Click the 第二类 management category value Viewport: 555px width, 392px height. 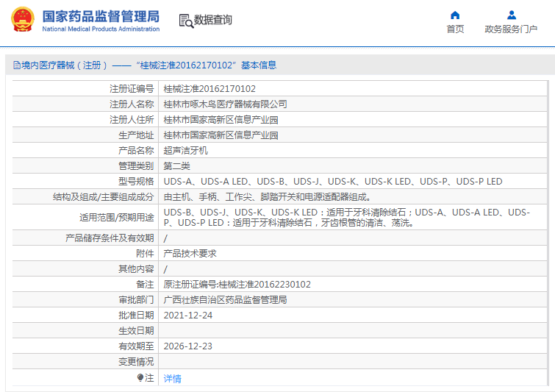click(x=179, y=165)
